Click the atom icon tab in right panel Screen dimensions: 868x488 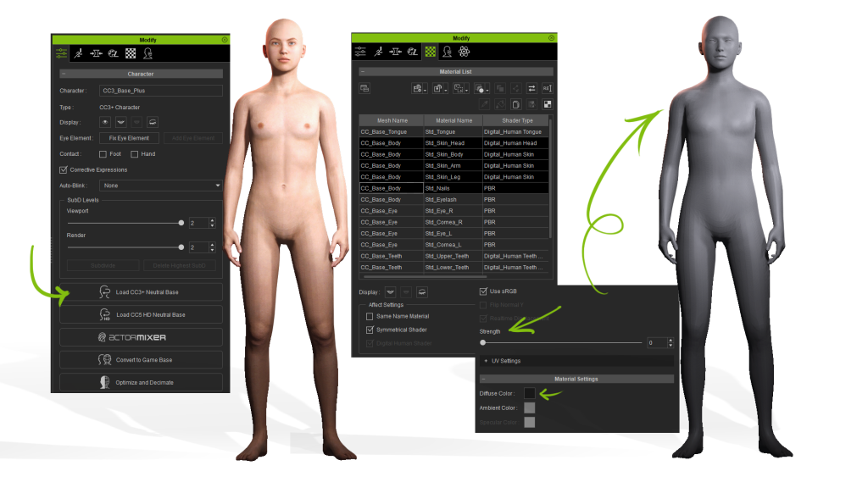464,52
